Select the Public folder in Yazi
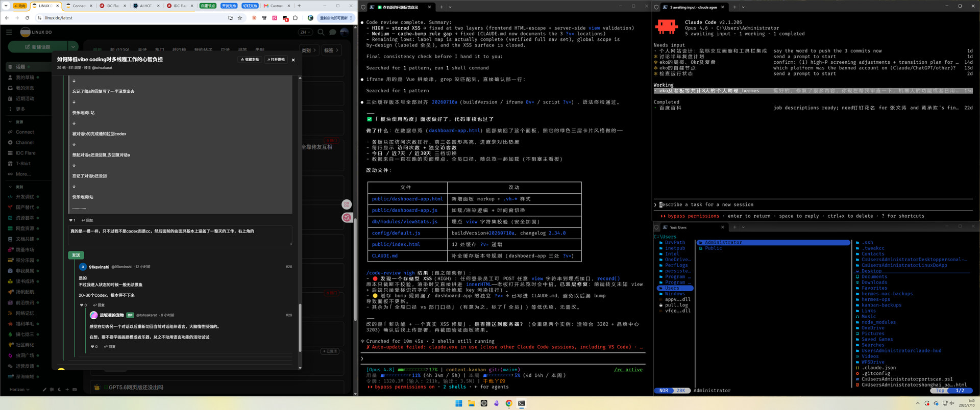Viewport: 980px width, 410px height. [713, 248]
